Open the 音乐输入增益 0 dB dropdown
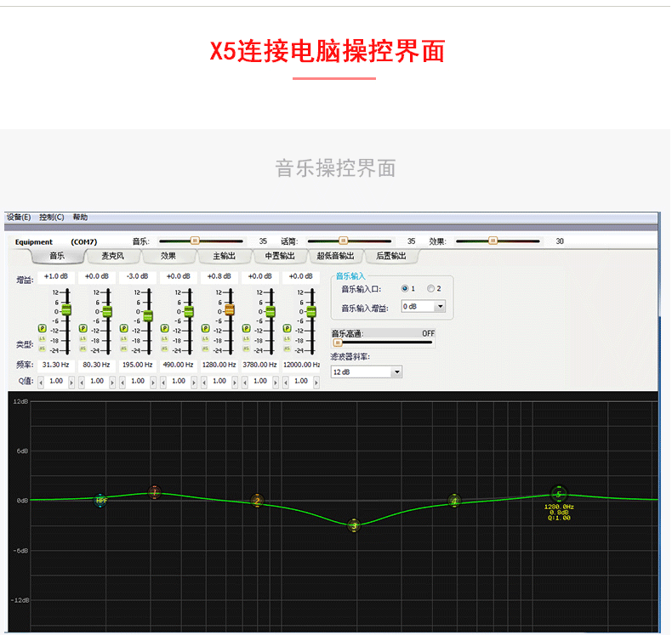 [x=424, y=306]
